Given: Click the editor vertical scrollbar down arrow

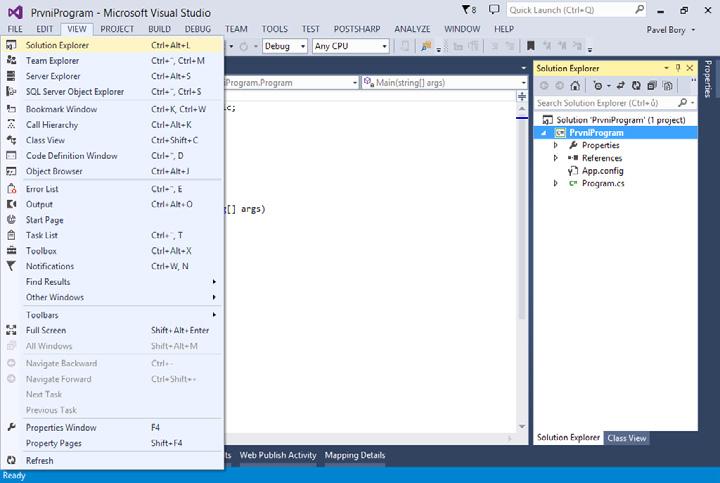Looking at the screenshot, I should [x=522, y=426].
